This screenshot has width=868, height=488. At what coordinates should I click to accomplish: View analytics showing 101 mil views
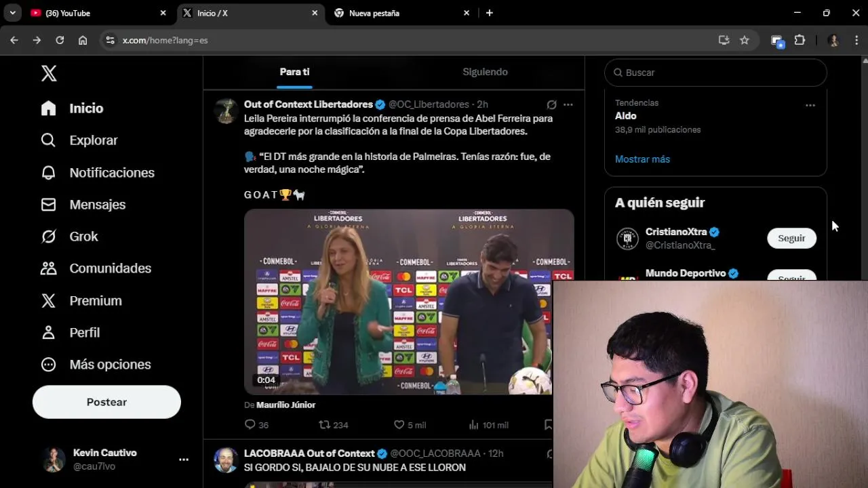point(488,425)
